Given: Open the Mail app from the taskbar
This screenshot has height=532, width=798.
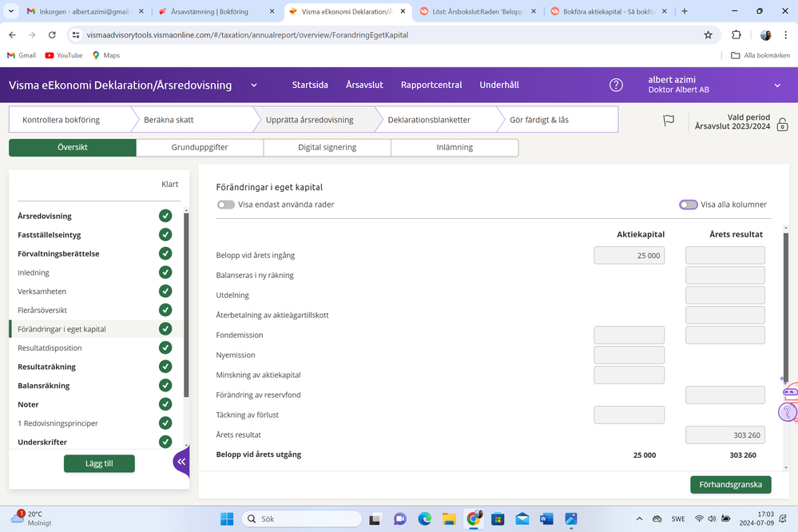Looking at the screenshot, I should tap(522, 518).
